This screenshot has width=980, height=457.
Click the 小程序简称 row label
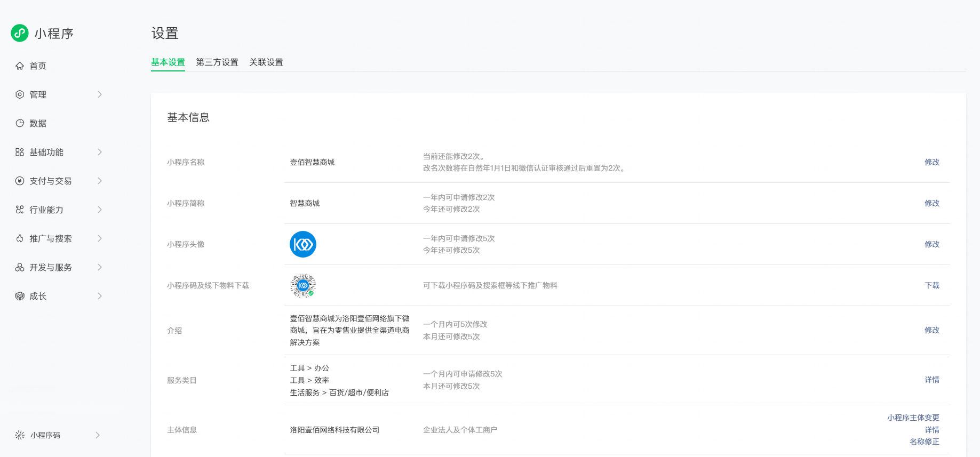tap(186, 203)
